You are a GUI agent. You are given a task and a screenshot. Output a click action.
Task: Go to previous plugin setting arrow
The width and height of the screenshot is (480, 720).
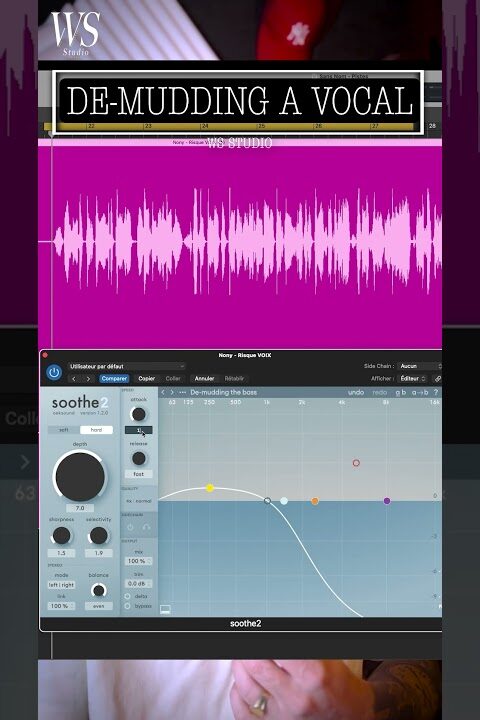(74, 379)
